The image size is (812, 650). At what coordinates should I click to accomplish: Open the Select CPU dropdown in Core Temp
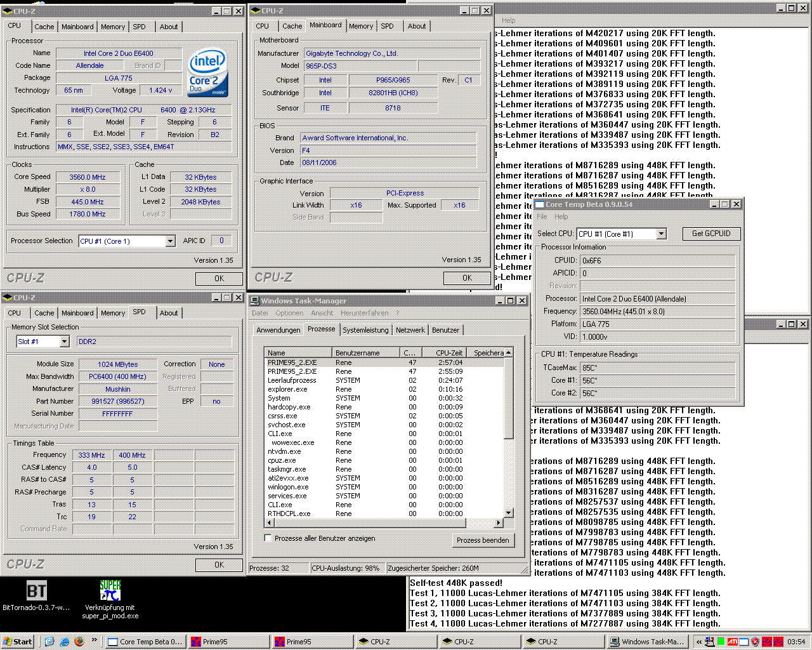coord(661,234)
